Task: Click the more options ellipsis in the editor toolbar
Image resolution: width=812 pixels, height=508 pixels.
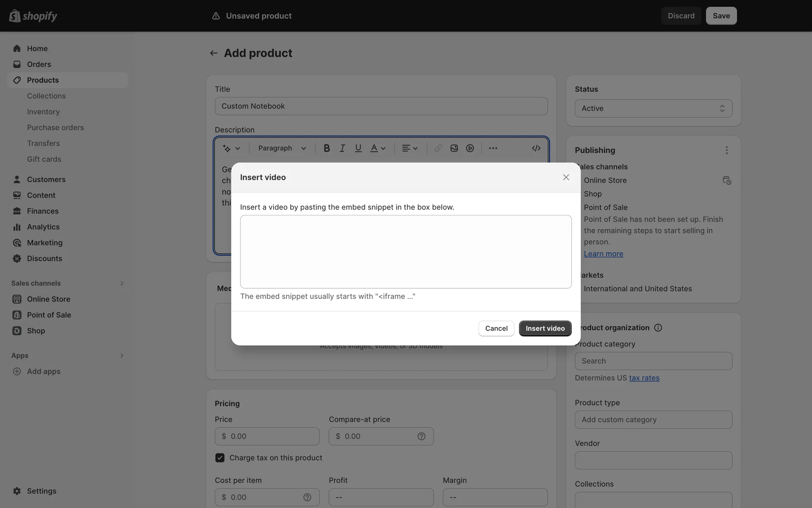Action: pos(493,148)
